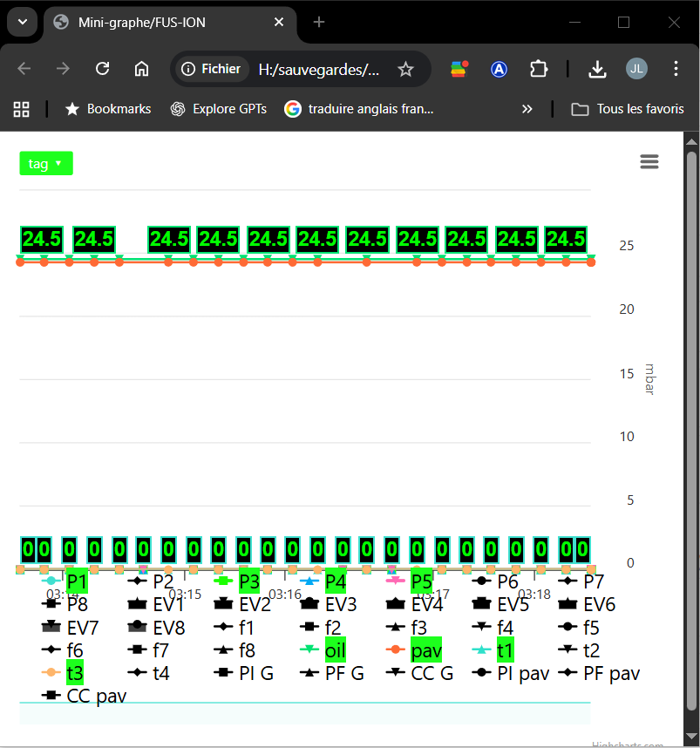Open the Tous les favoris folder
The width and height of the screenshot is (700, 748).
(x=628, y=109)
